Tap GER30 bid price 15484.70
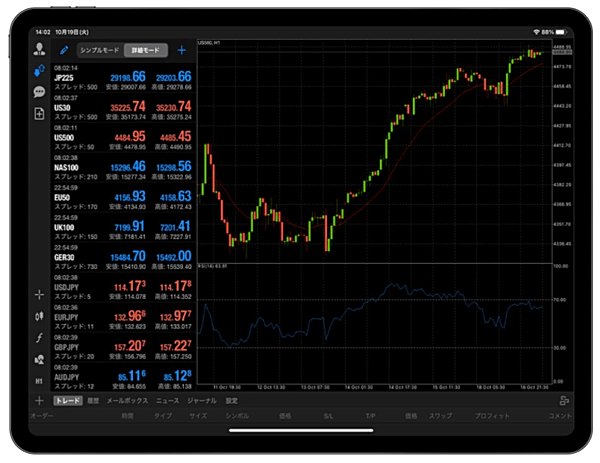 click(x=128, y=256)
